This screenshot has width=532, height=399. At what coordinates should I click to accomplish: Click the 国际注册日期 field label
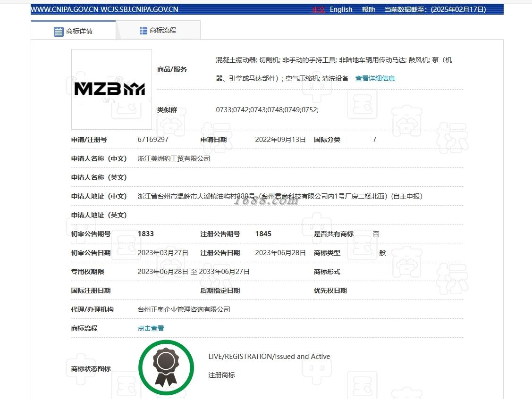click(91, 291)
